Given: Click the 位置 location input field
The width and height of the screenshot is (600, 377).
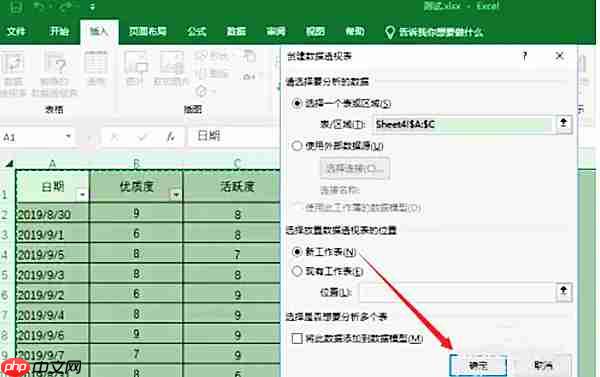Looking at the screenshot, I should [457, 292].
